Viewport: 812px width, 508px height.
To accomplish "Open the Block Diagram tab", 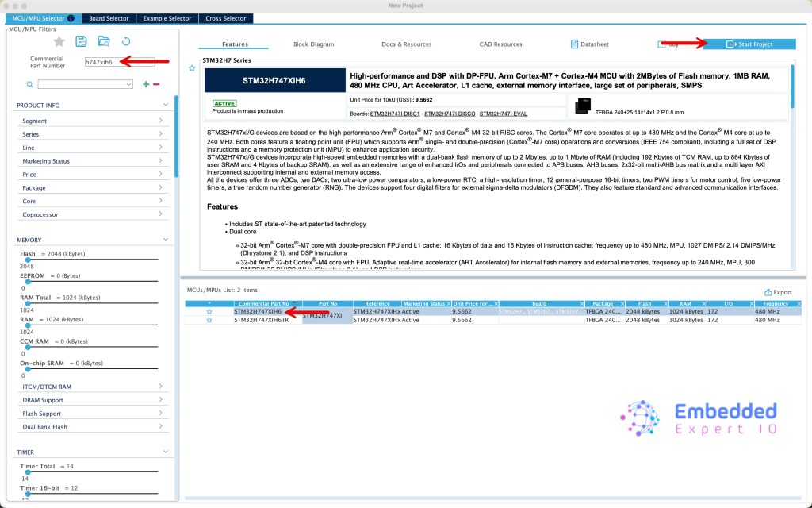I will pyautogui.click(x=313, y=44).
